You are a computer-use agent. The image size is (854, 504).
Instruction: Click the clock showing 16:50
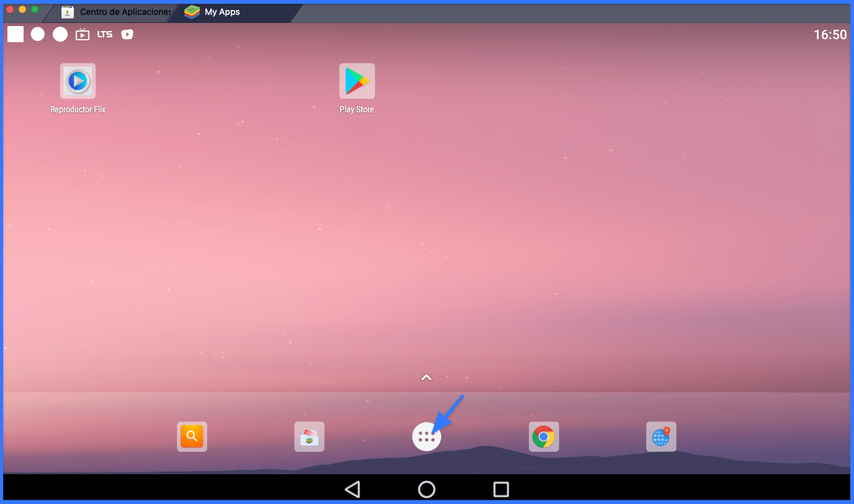coord(830,35)
